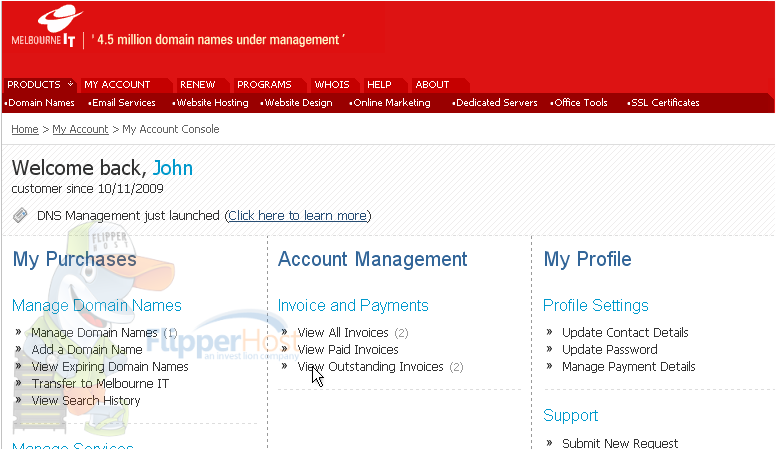The image size is (776, 450).
Task: Open Domain Names submenu link
Action: [41, 102]
